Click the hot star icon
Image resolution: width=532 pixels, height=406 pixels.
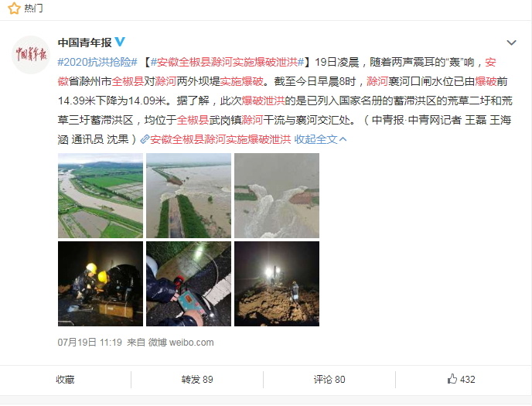14,9
